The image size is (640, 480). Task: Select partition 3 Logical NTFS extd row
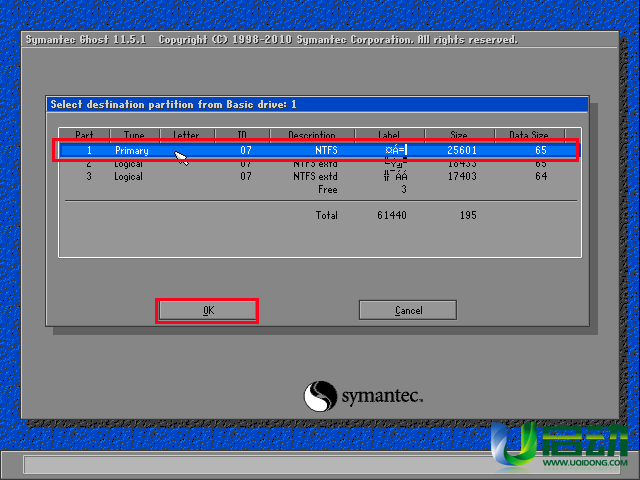pyautogui.click(x=319, y=176)
